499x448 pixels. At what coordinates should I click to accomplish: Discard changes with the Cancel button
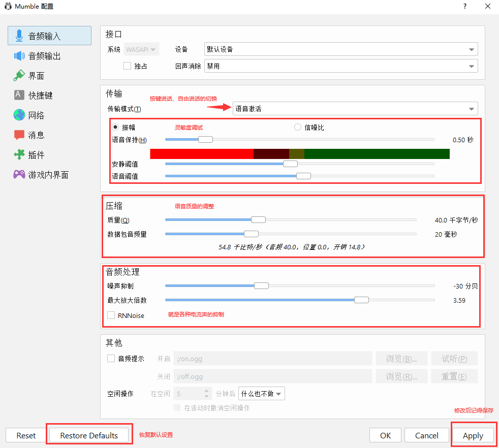[x=426, y=435]
